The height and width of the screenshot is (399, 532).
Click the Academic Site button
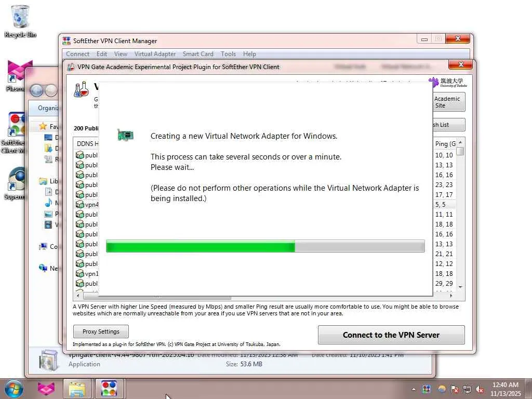click(449, 102)
